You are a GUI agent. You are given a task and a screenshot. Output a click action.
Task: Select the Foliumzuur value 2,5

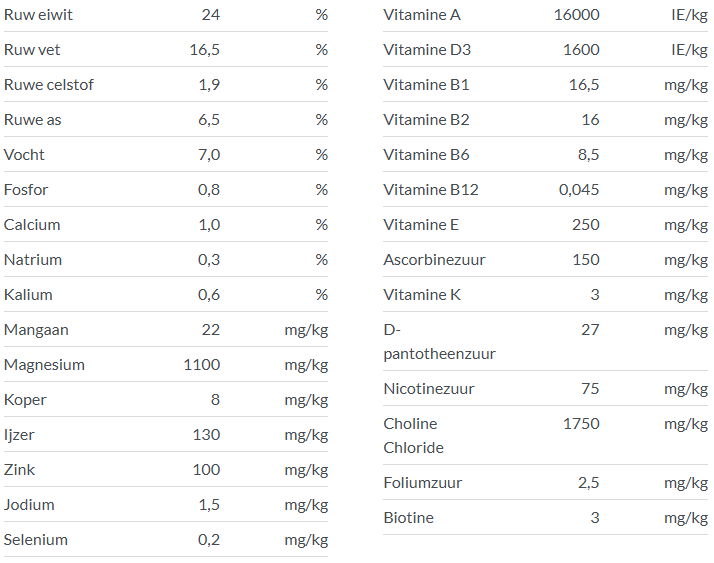(x=588, y=483)
